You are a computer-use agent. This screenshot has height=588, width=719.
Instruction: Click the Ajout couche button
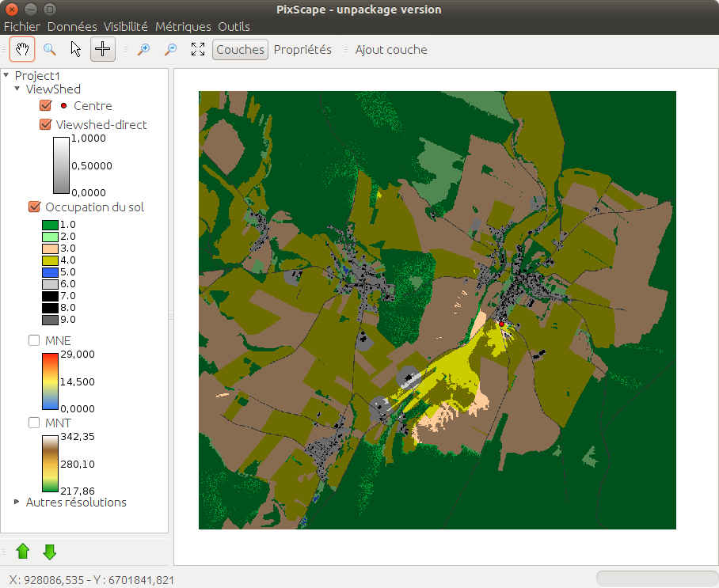tap(390, 49)
